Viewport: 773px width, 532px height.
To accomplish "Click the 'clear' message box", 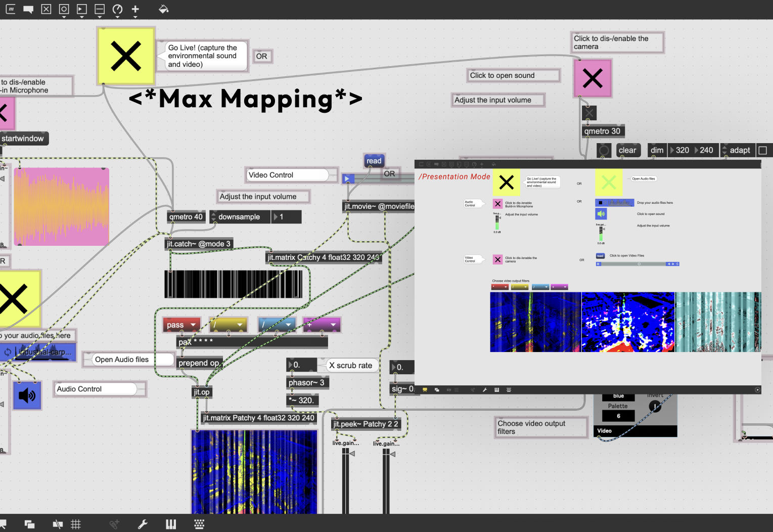I will [x=627, y=150].
